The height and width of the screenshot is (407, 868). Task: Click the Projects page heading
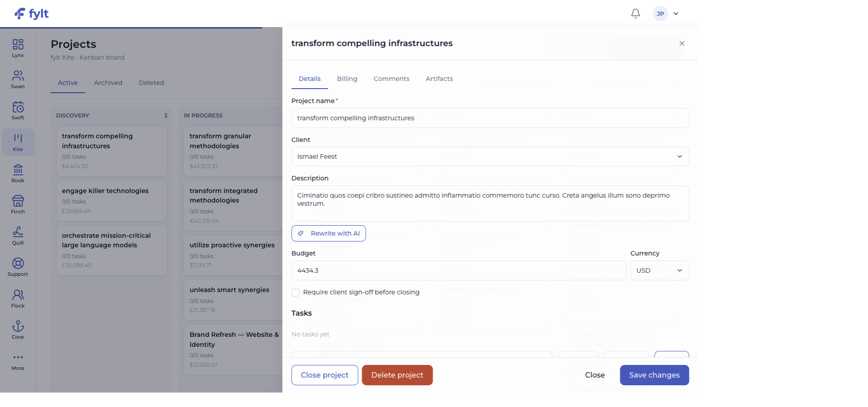73,44
